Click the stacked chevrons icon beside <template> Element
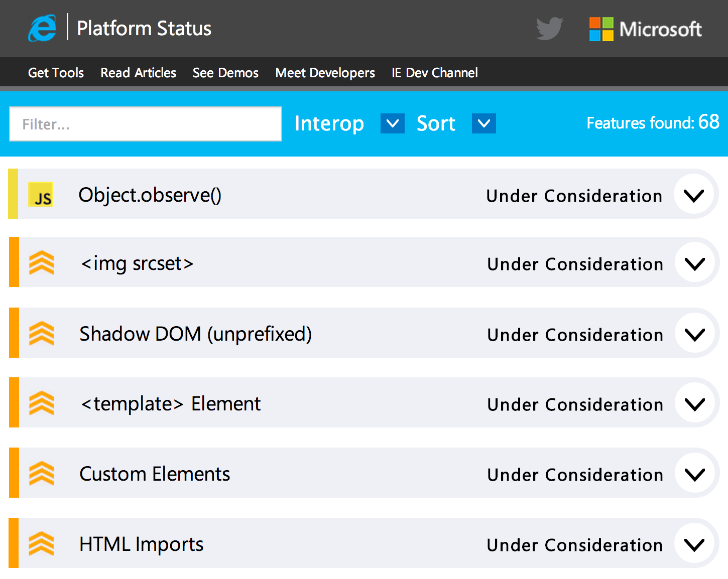728x579 pixels. 42,403
